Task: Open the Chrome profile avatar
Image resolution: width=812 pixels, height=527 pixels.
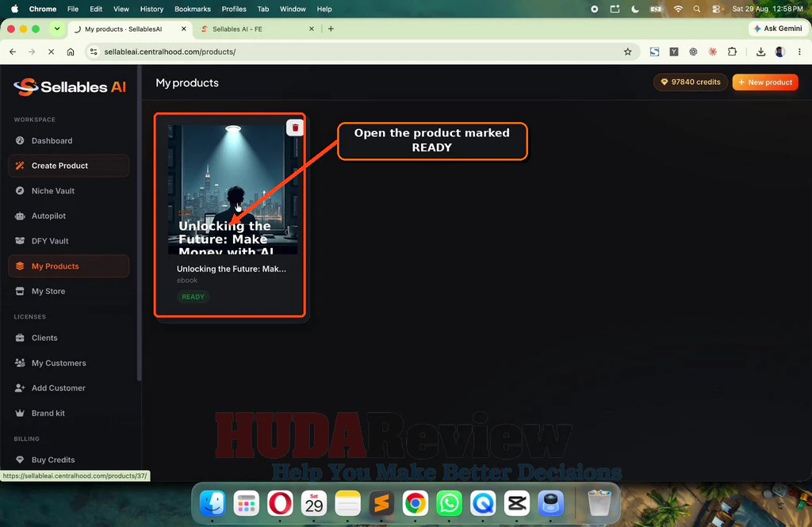Action: 780,52
